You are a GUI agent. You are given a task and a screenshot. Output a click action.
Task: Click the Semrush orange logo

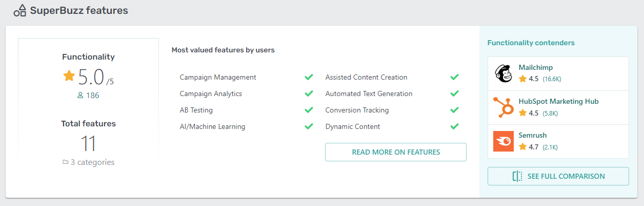tap(503, 142)
